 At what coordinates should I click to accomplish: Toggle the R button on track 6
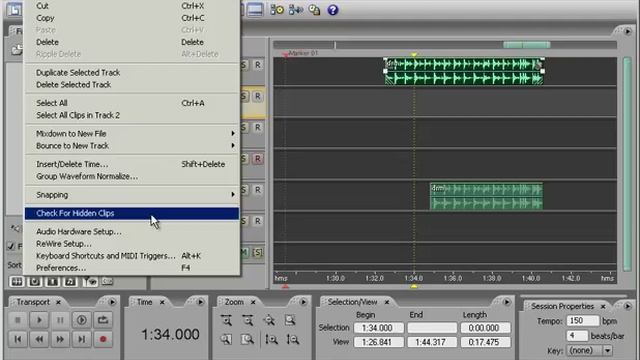pos(258,221)
